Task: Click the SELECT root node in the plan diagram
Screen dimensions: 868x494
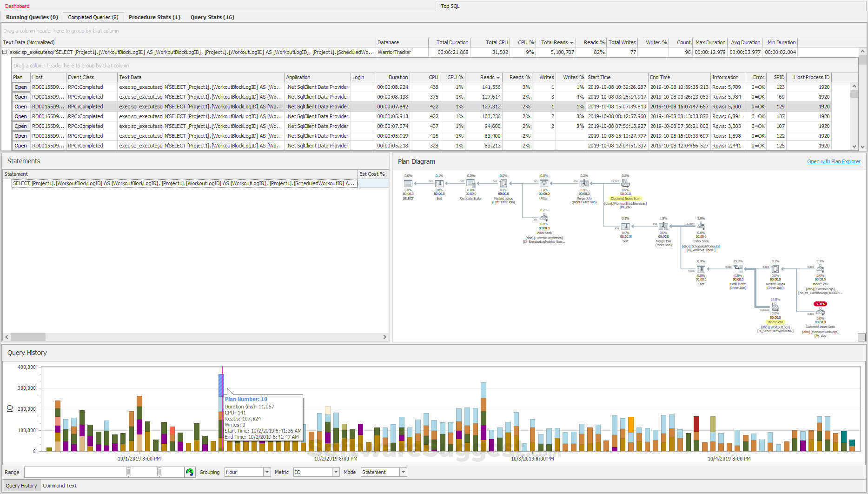Action: click(x=408, y=183)
